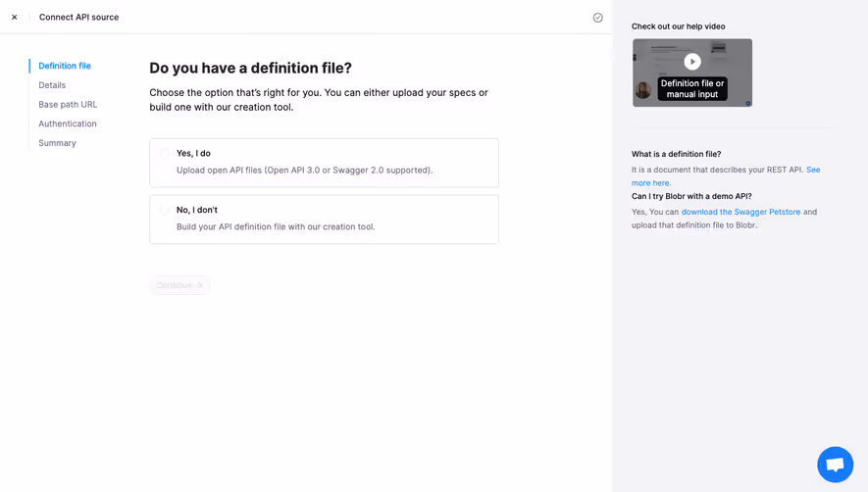868x492 pixels.
Task: Go to the Details step
Action: pyautogui.click(x=52, y=85)
